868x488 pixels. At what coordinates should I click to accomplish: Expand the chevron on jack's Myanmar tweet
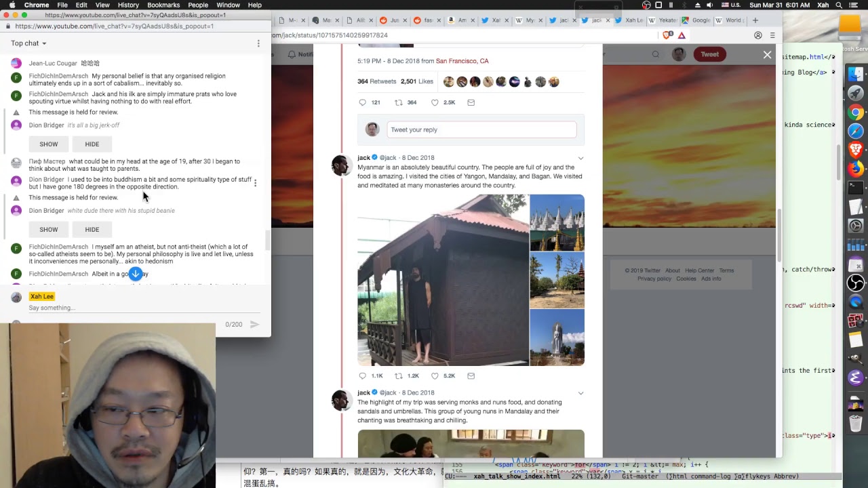tap(580, 158)
